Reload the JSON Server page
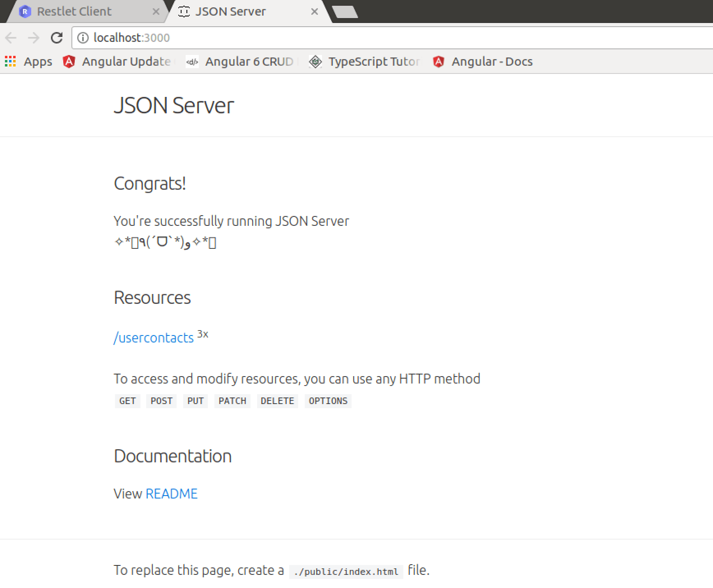Image resolution: width=713 pixels, height=588 pixels. pyautogui.click(x=57, y=38)
